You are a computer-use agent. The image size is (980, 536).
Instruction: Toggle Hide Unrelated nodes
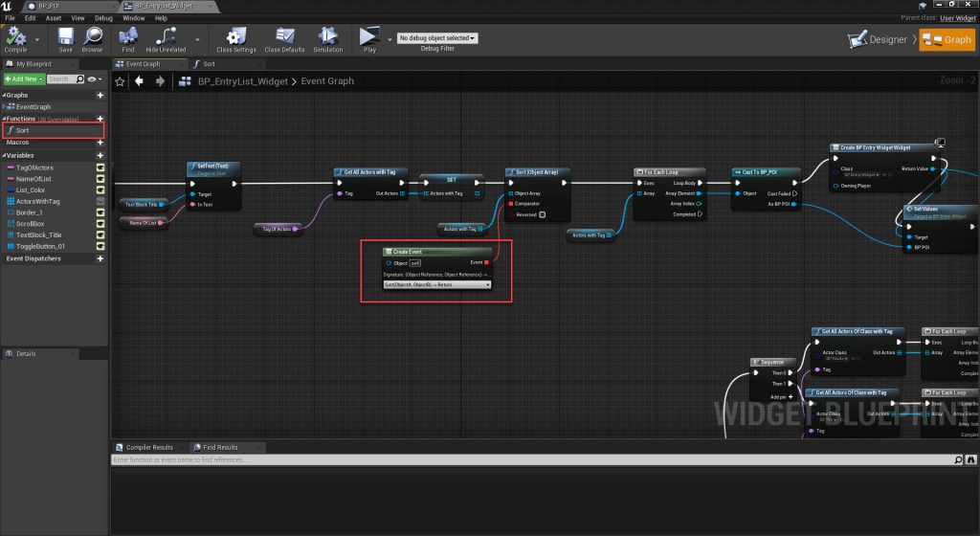click(x=166, y=38)
